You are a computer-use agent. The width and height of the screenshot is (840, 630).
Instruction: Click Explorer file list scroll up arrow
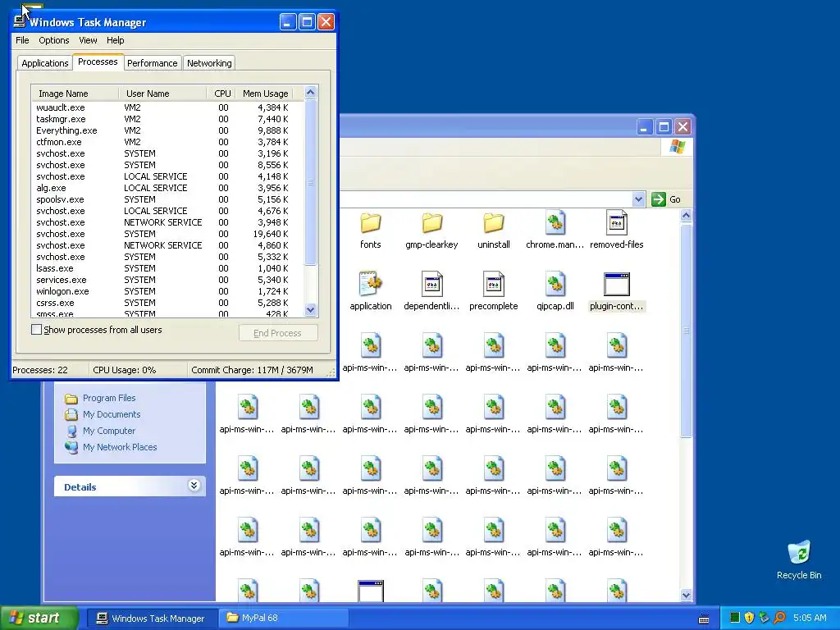point(687,216)
